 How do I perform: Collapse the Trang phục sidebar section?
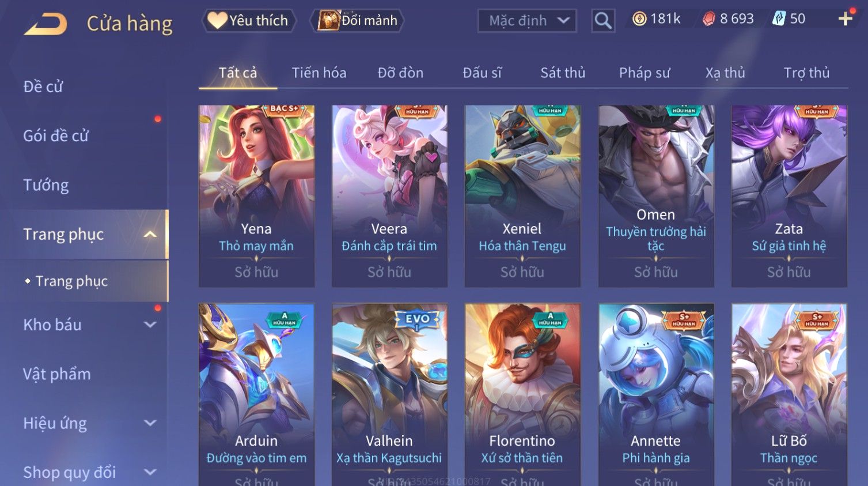[x=150, y=234]
